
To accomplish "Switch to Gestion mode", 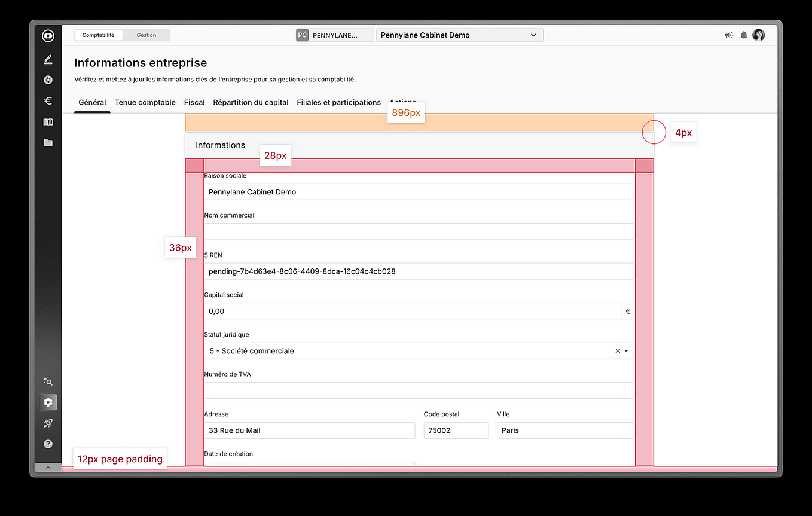I will (146, 35).
